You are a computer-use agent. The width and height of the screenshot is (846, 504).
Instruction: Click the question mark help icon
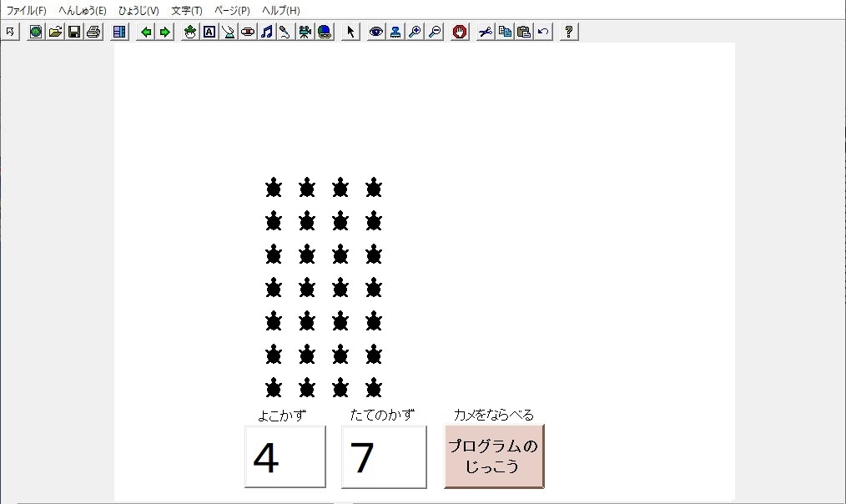coord(569,32)
